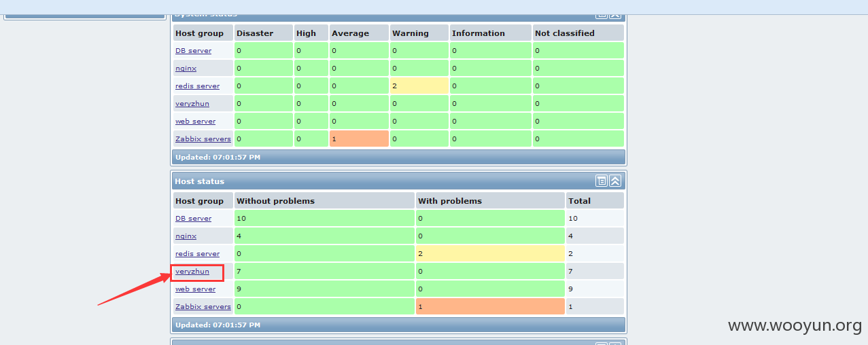Click Total value 10 in DB server row

tap(595, 218)
